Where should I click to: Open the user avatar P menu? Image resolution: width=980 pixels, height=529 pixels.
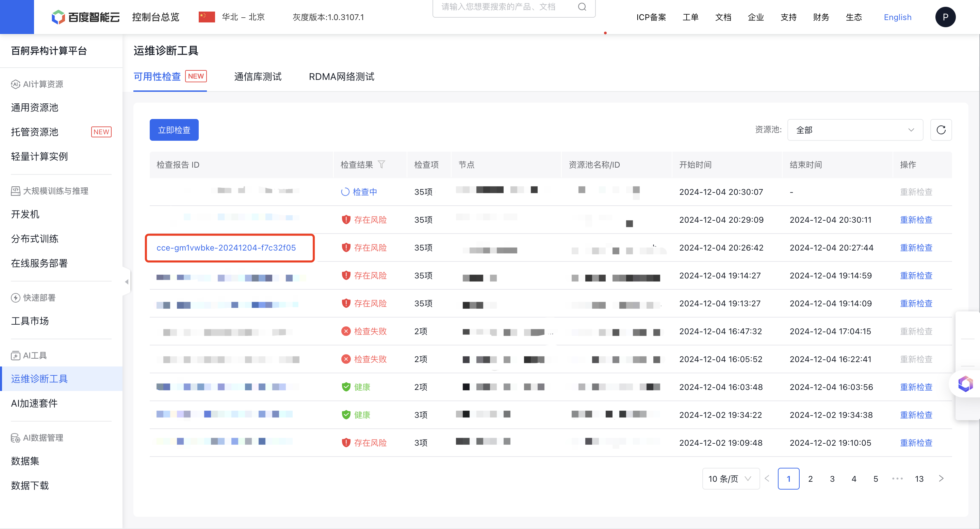click(945, 17)
